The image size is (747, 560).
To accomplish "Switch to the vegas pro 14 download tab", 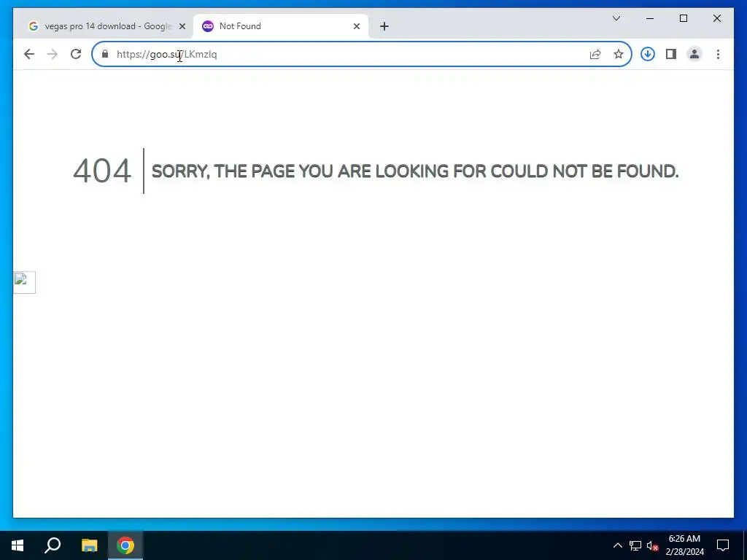I will tap(107, 26).
